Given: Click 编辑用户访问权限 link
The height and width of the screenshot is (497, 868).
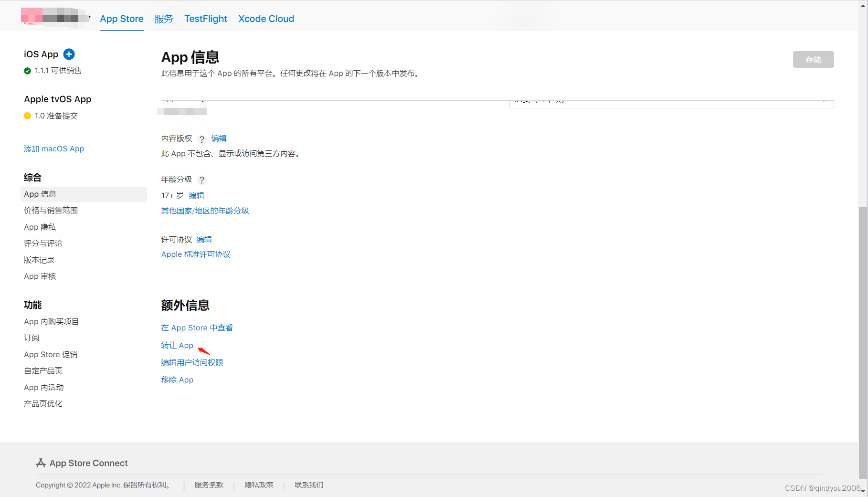Looking at the screenshot, I should point(192,362).
